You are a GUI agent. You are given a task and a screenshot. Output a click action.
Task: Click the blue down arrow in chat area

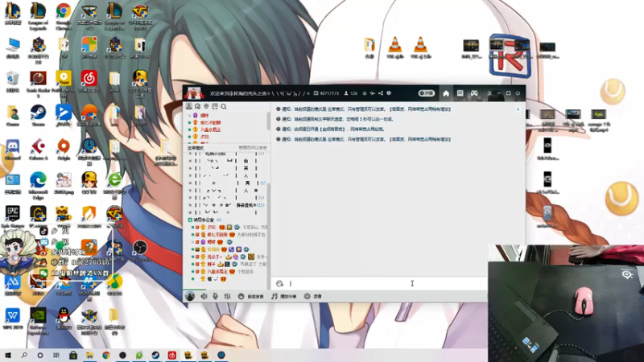pos(518,109)
